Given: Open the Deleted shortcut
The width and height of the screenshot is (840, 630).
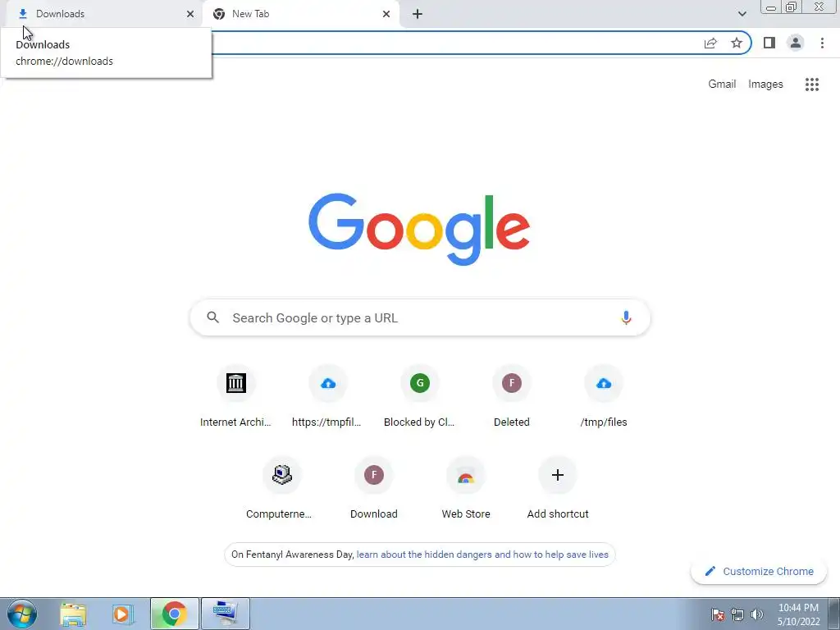Looking at the screenshot, I should [x=512, y=397].
